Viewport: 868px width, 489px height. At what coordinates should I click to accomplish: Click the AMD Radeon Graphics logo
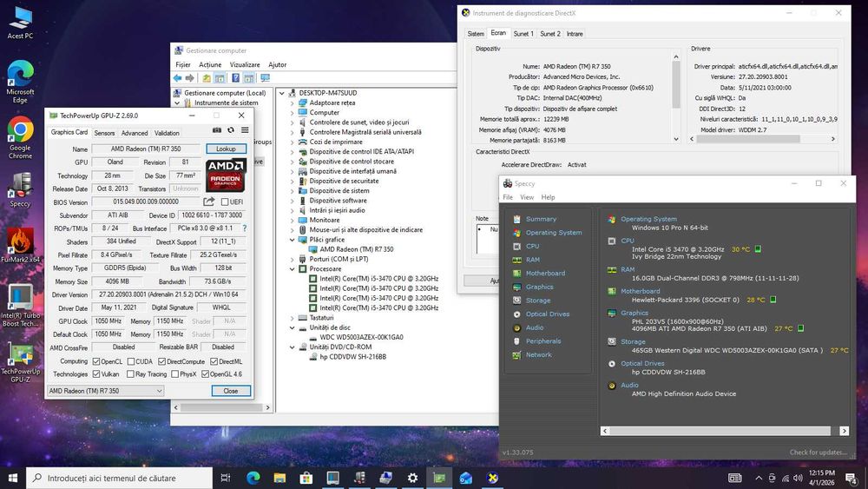click(x=226, y=175)
